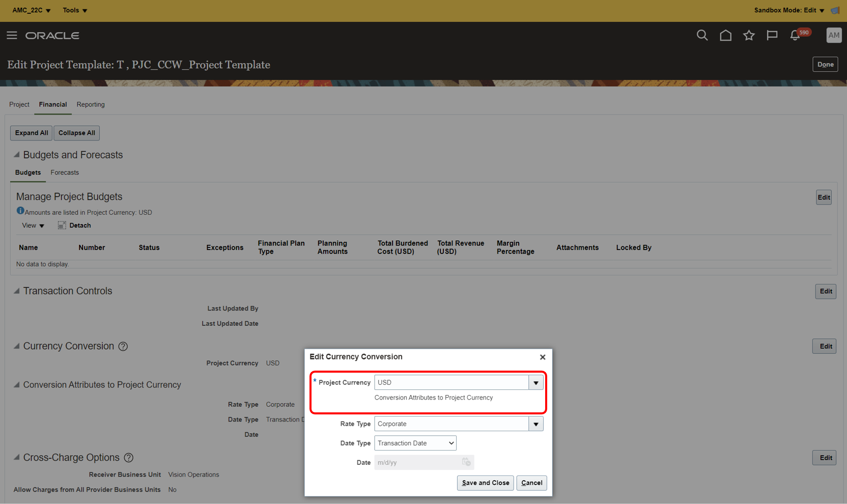The height and width of the screenshot is (504, 847).
Task: Collapse the Transaction Controls section
Action: [17, 291]
